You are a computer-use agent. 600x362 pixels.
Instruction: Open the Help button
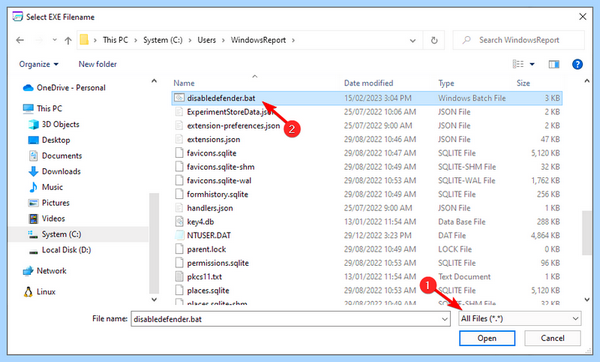click(577, 64)
